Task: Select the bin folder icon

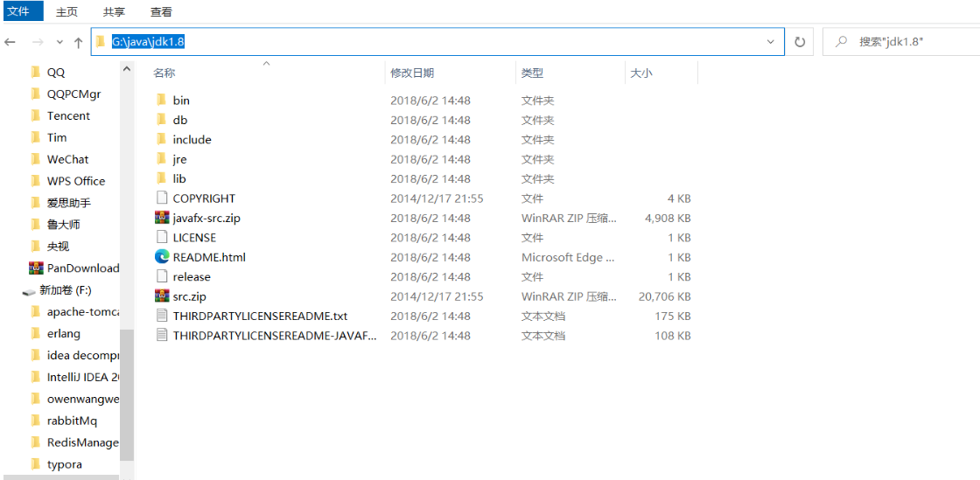Action: (162, 100)
